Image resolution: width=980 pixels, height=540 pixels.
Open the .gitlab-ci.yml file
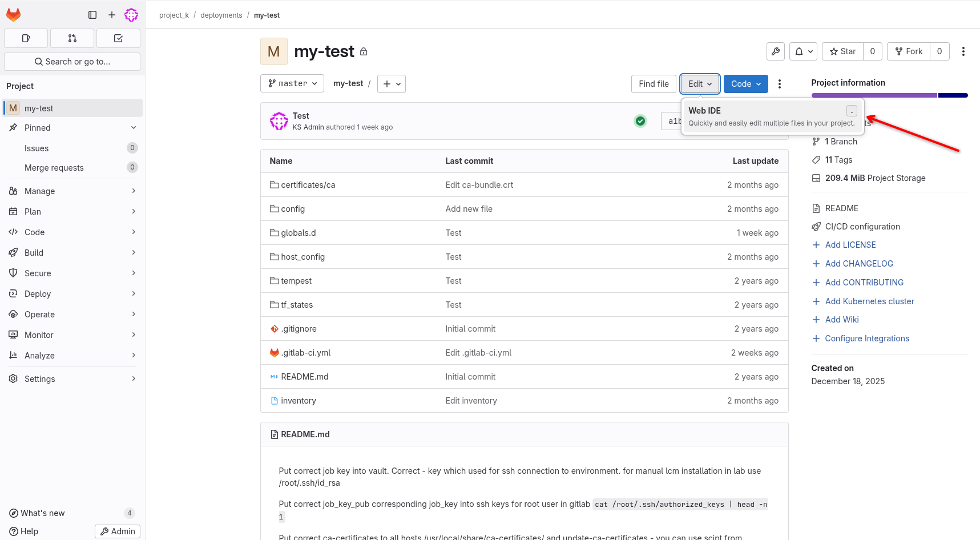306,353
